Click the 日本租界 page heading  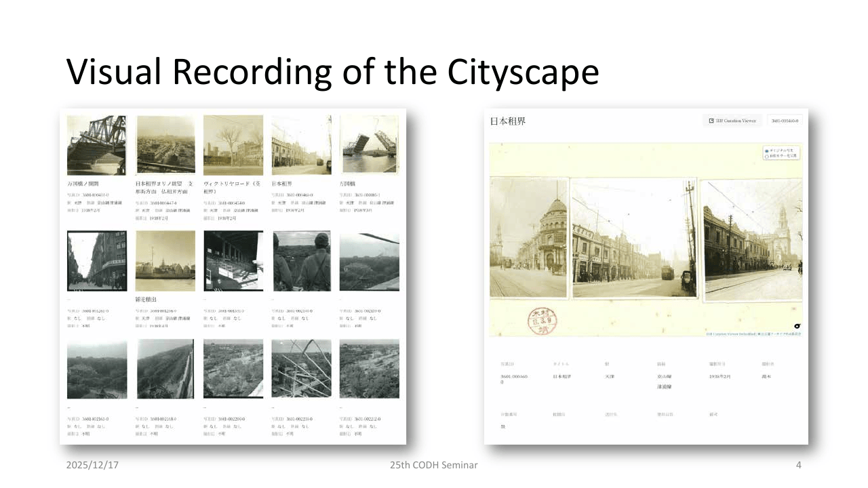[x=508, y=121]
